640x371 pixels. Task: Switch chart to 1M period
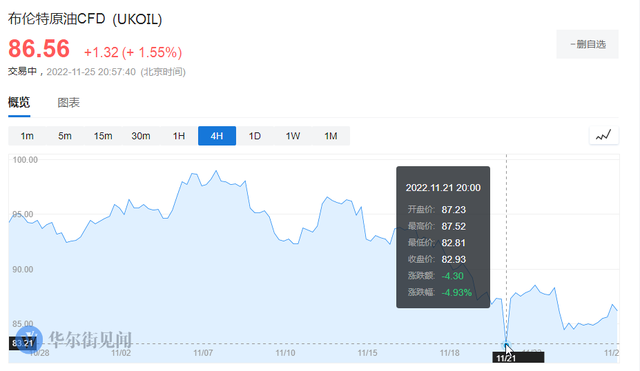click(x=331, y=136)
